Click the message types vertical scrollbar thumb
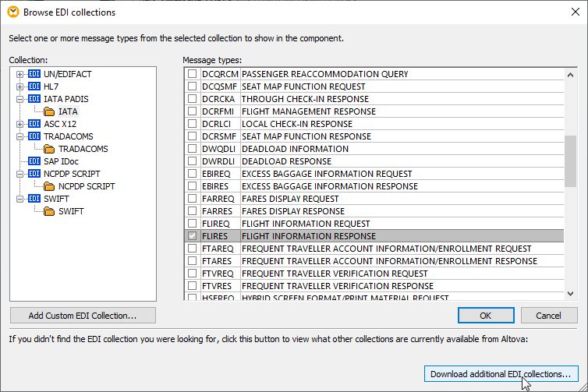The height and width of the screenshot is (392, 588). tap(571, 160)
